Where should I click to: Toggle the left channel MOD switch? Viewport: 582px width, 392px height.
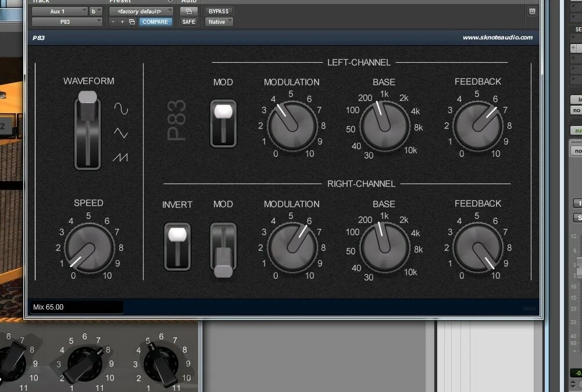tap(223, 124)
